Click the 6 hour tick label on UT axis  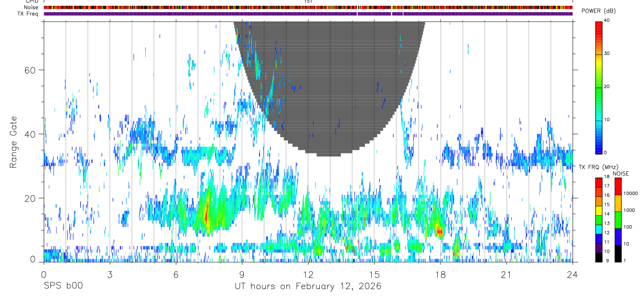176,275
